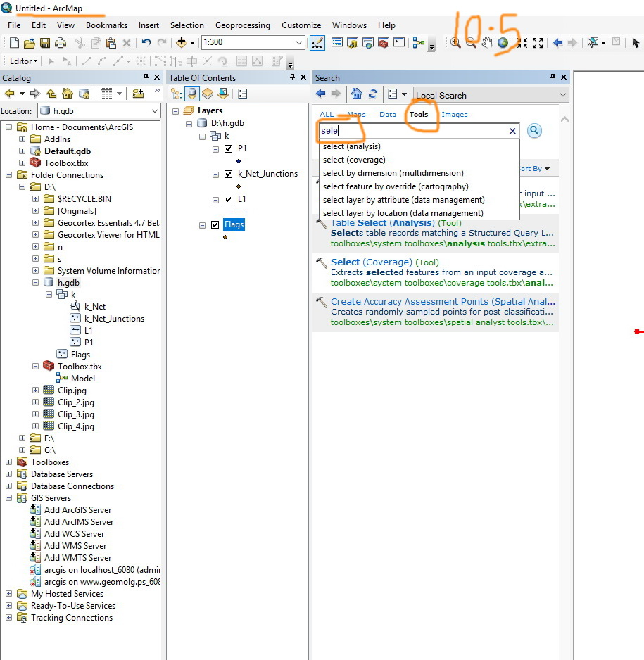Switch to the Data search tab
Screen dimensions: 644x660
[388, 114]
